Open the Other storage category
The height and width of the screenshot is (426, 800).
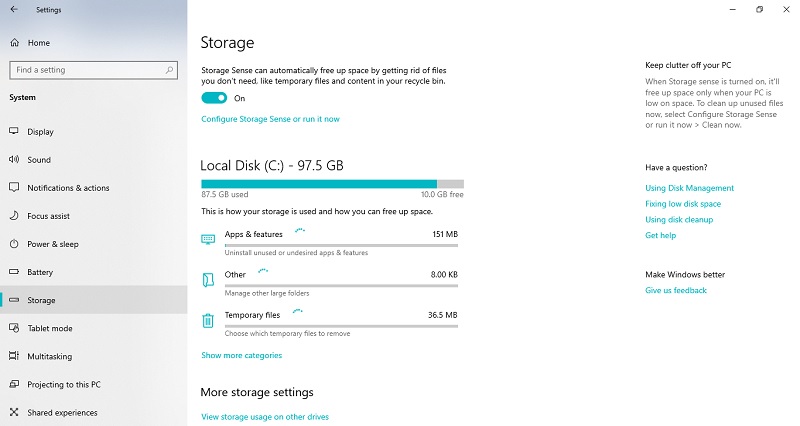pos(235,274)
